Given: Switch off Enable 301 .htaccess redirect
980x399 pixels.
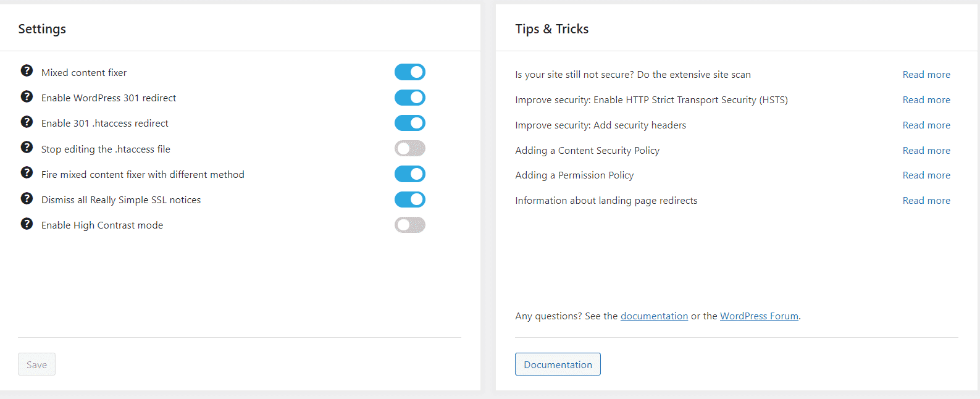Looking at the screenshot, I should [410, 123].
